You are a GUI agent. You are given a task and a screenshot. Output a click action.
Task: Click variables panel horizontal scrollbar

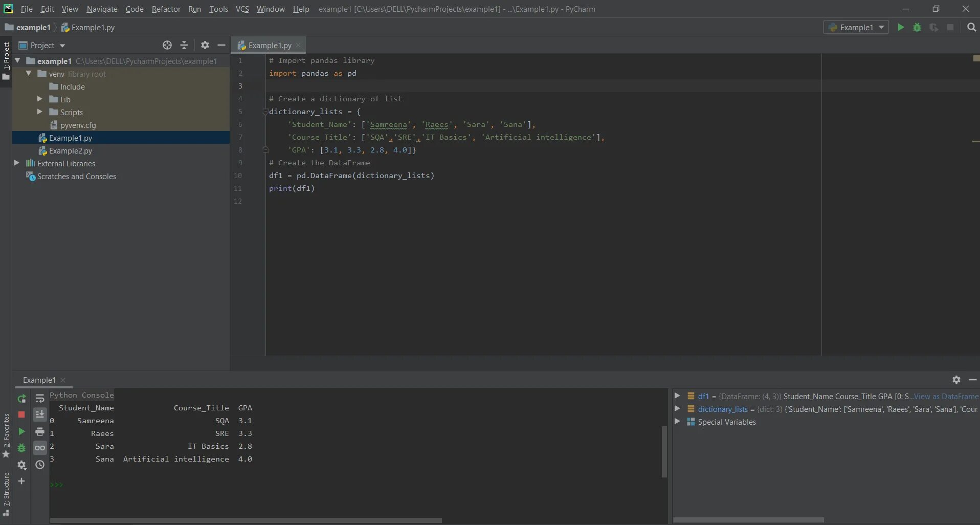click(x=748, y=520)
